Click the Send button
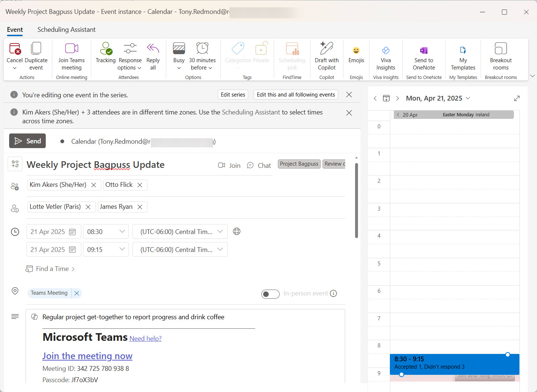This screenshot has height=392, width=537. click(27, 141)
